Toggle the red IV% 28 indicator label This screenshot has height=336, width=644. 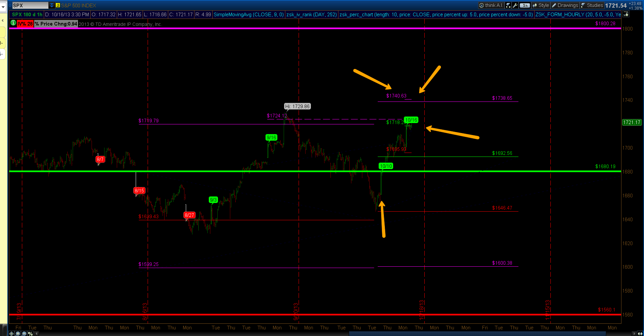(x=25, y=24)
